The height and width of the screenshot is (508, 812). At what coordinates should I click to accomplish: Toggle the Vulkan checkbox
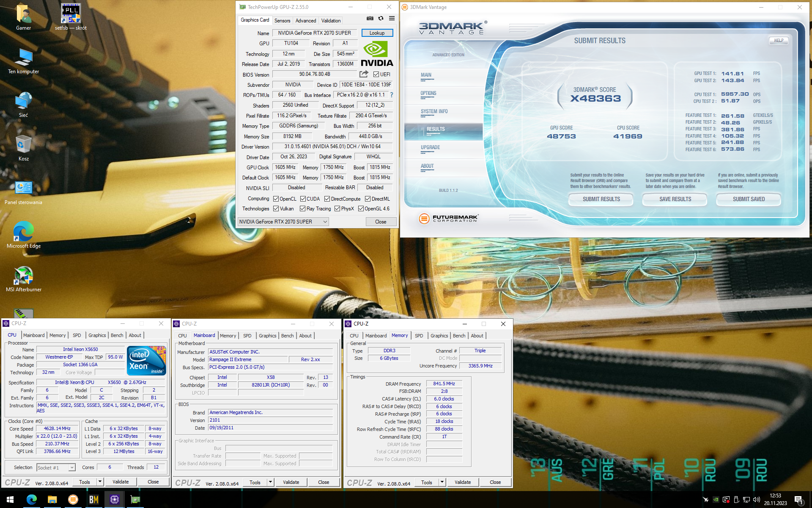276,209
